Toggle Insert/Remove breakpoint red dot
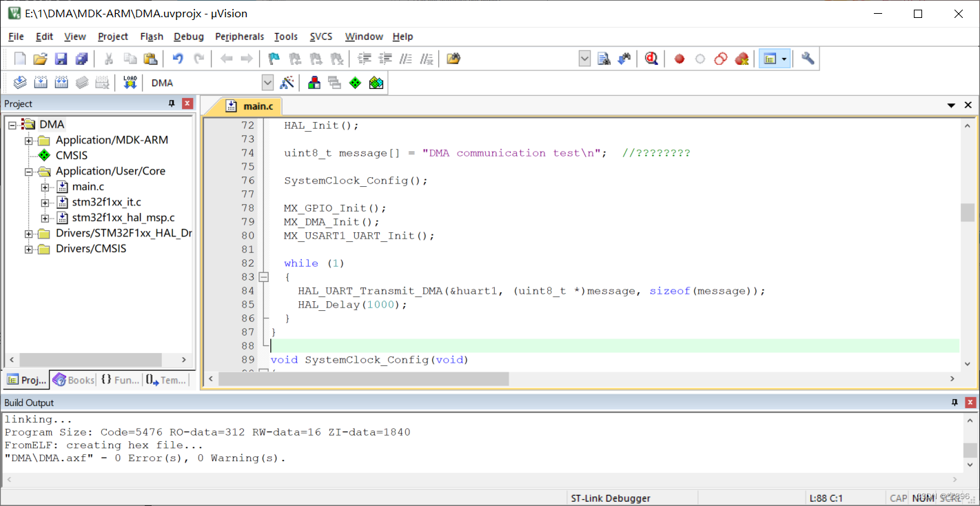Viewport: 980px width, 506px height. click(680, 59)
